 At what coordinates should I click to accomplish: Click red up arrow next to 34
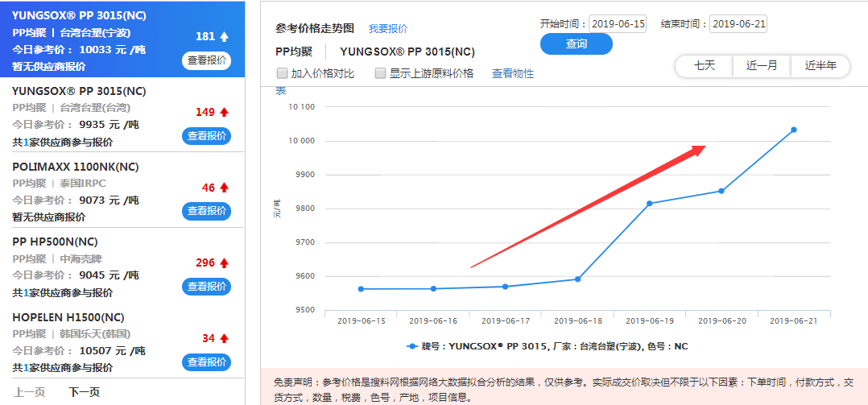[x=224, y=338]
